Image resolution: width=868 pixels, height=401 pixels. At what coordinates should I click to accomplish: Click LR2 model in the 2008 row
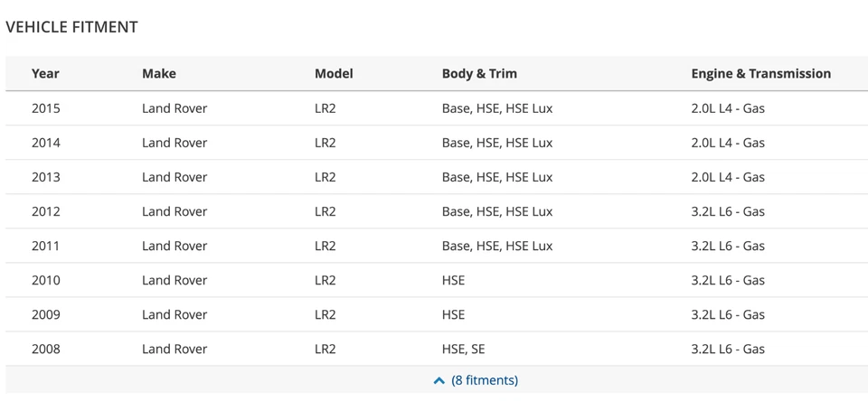coord(325,349)
